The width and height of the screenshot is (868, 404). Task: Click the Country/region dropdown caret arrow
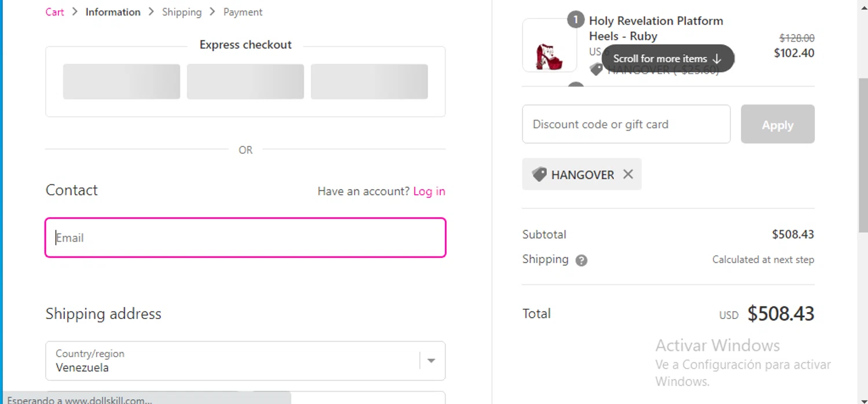pos(431,361)
